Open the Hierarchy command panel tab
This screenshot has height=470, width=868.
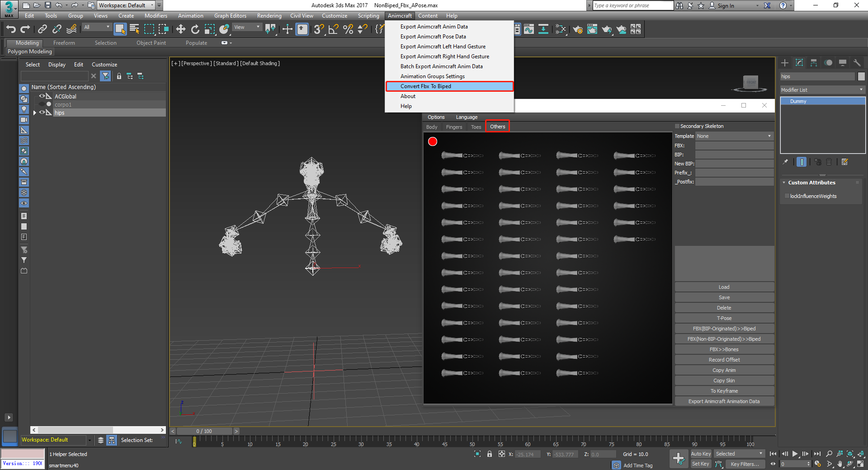coord(814,63)
